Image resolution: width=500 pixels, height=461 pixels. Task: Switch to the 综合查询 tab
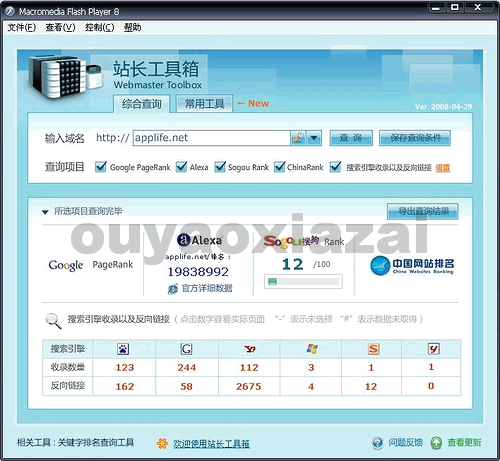pos(142,104)
